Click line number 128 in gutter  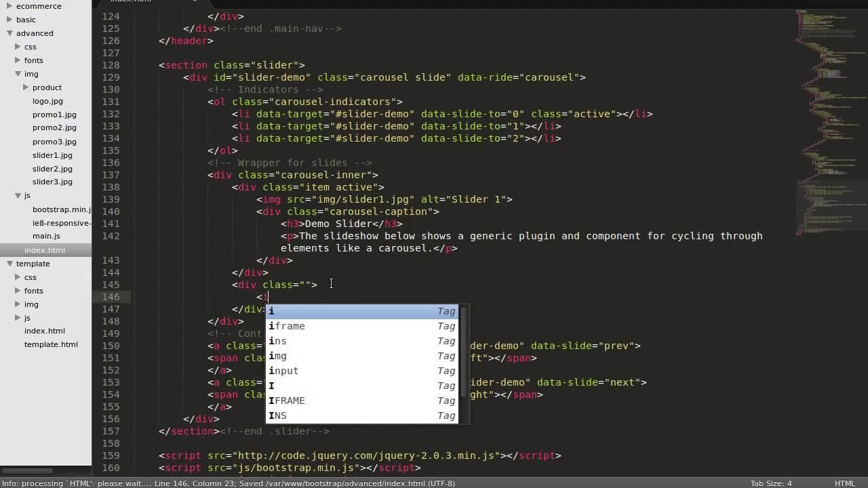(111, 65)
